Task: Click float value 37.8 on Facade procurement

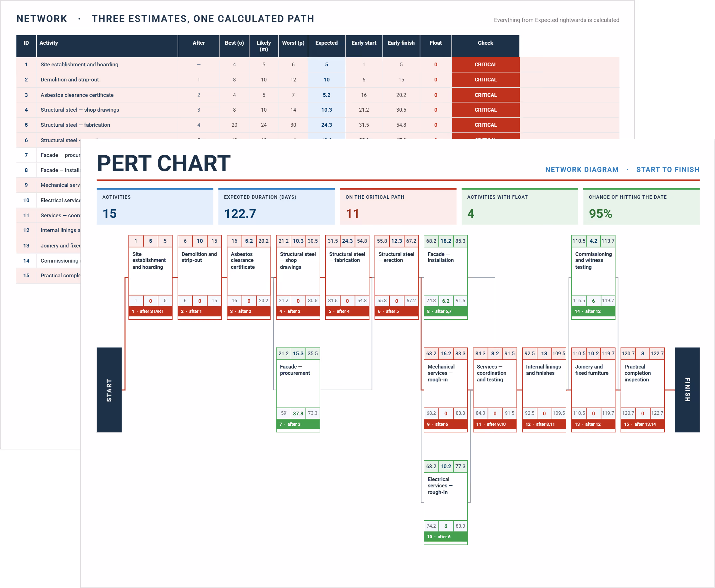Action: [x=298, y=413]
